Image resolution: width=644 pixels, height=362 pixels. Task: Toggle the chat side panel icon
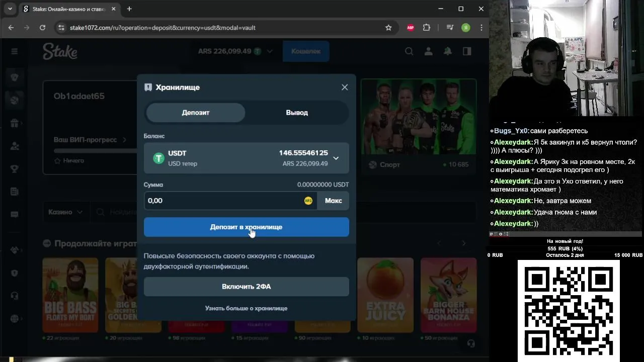pyautogui.click(x=467, y=51)
